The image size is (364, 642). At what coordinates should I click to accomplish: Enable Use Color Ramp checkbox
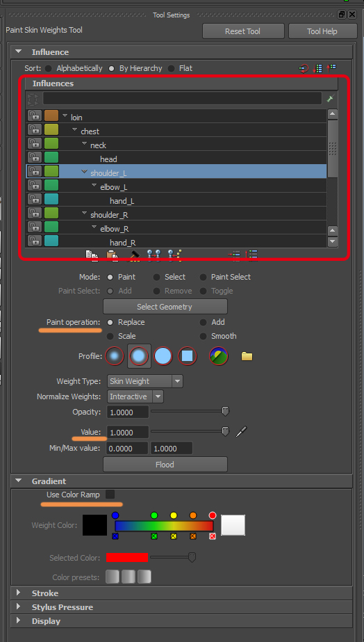(110, 494)
